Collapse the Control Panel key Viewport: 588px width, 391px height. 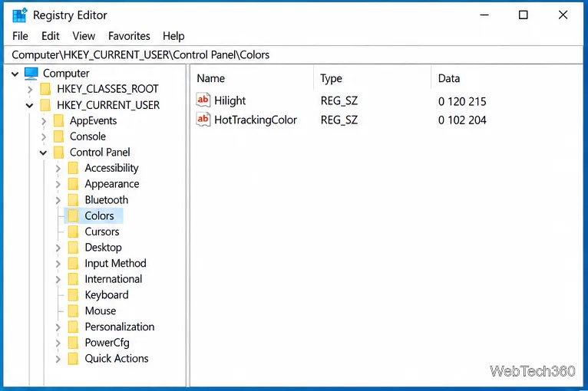44,153
